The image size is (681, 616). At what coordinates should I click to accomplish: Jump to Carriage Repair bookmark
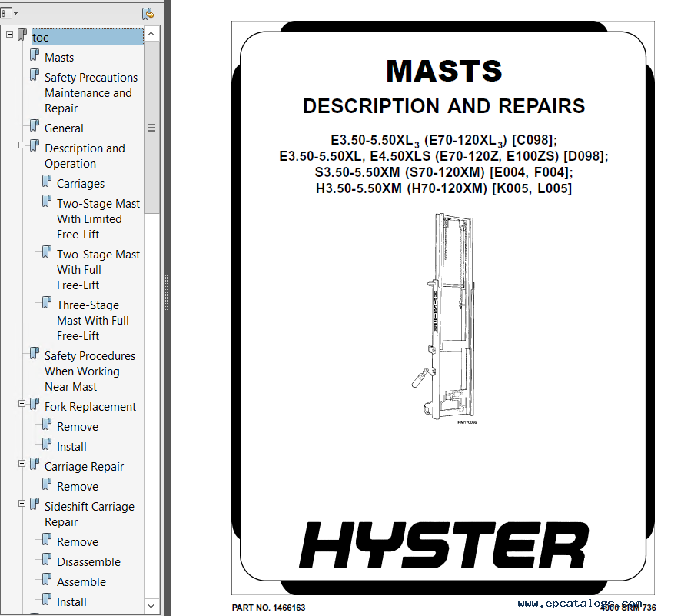[x=84, y=467]
